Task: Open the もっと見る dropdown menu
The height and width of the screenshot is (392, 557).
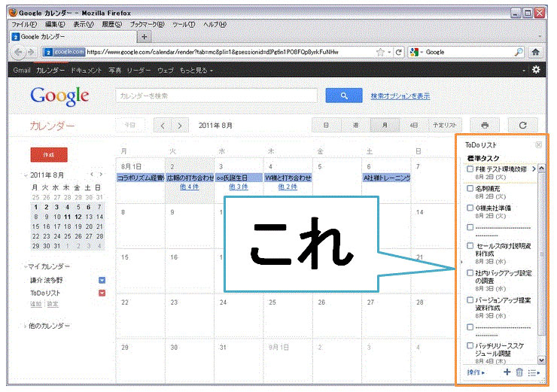Action: tap(196, 70)
